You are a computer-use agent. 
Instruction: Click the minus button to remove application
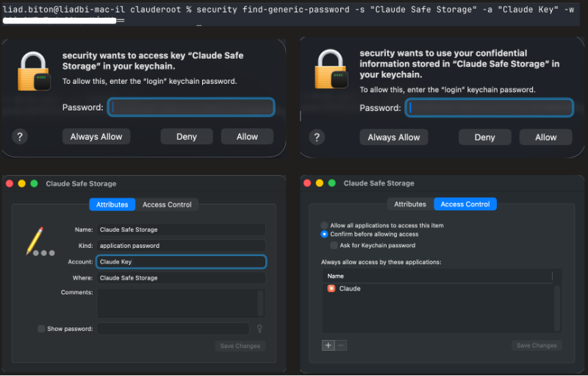[341, 345]
